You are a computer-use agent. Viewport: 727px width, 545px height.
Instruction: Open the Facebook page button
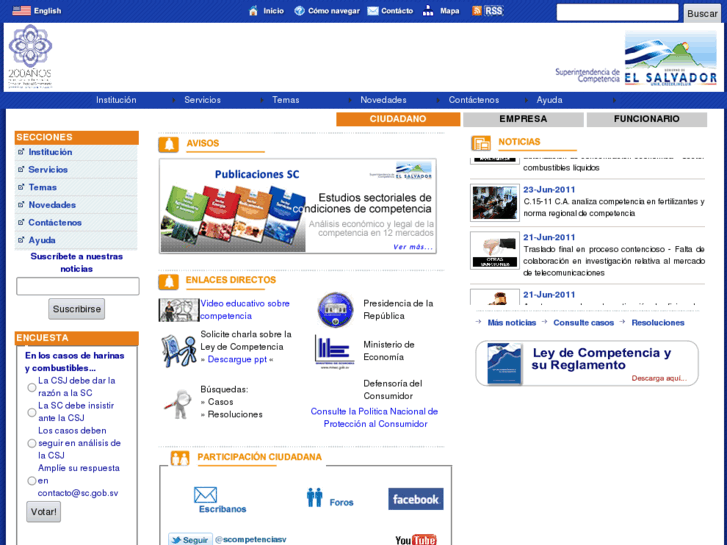pos(415,499)
